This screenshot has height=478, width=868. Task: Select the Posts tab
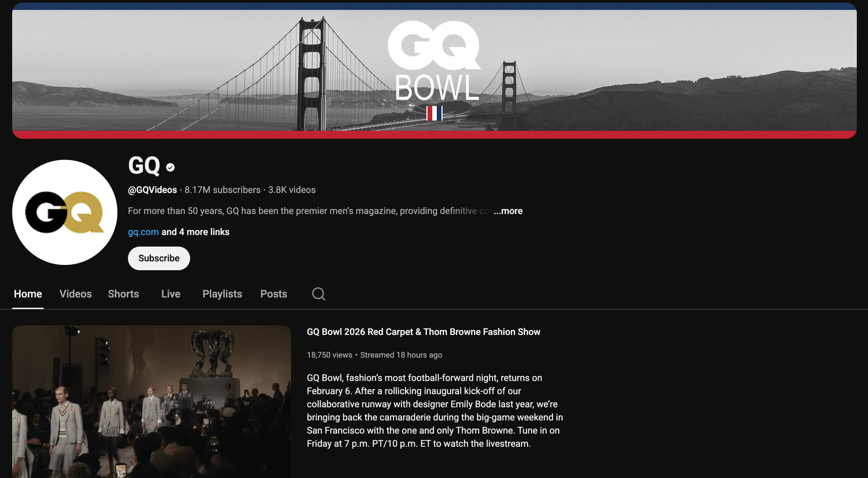coord(273,294)
